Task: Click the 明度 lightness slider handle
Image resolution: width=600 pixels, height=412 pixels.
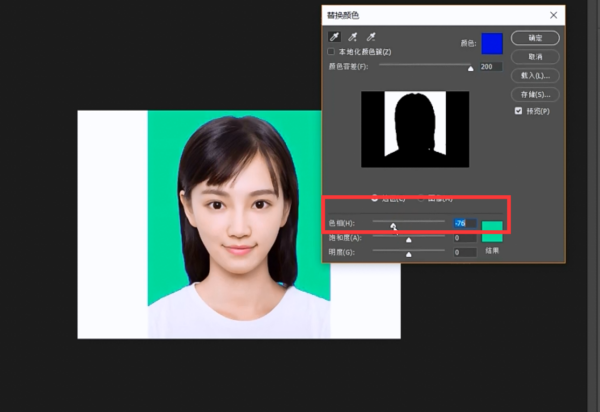Action: 408,254
